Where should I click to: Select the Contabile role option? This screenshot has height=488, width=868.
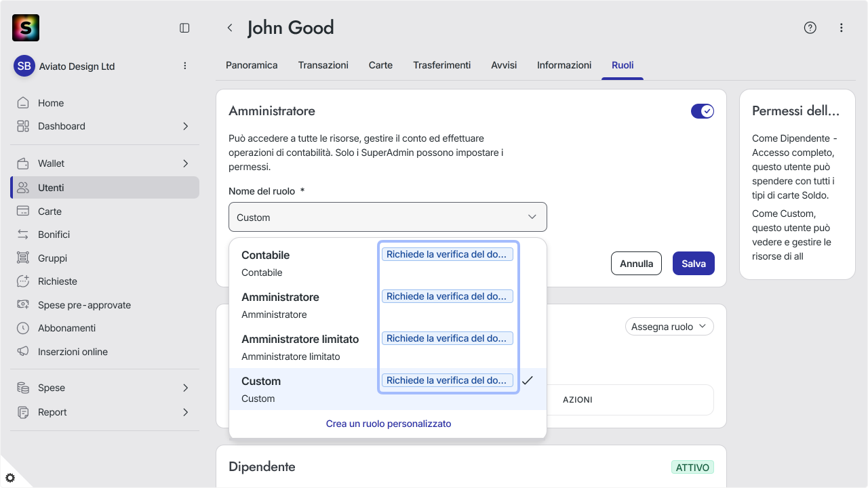coord(388,264)
